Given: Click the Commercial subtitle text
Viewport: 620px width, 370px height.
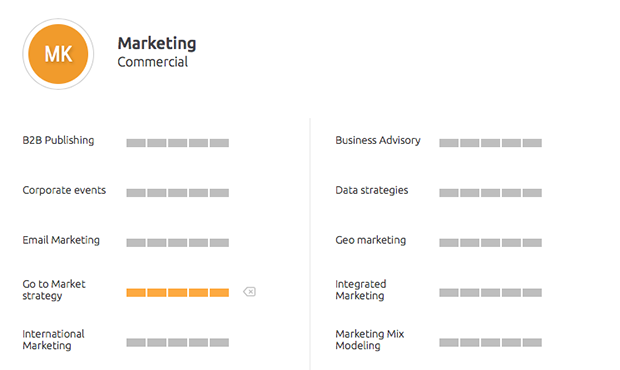Looking at the screenshot, I should pos(153,62).
